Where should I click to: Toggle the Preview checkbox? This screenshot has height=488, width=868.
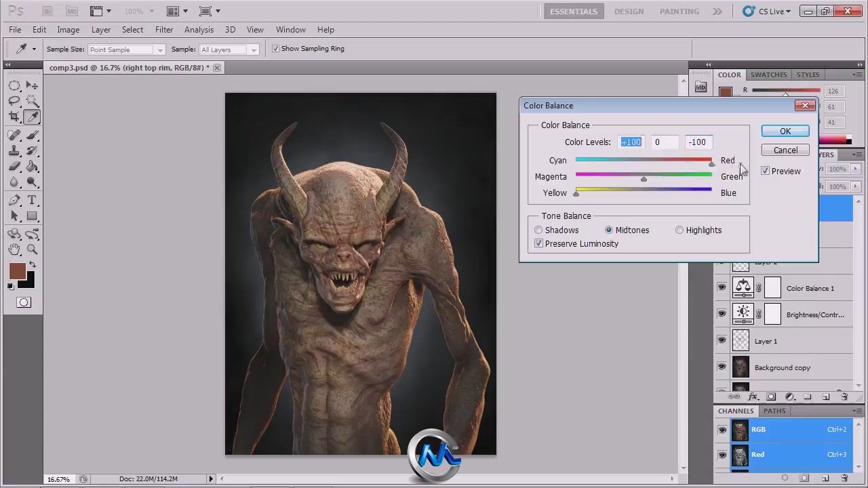765,171
